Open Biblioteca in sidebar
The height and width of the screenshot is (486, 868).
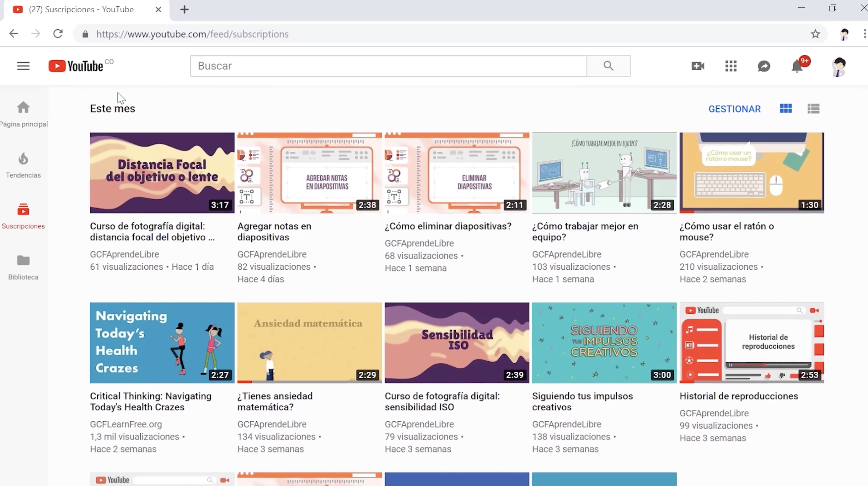pos(23,267)
